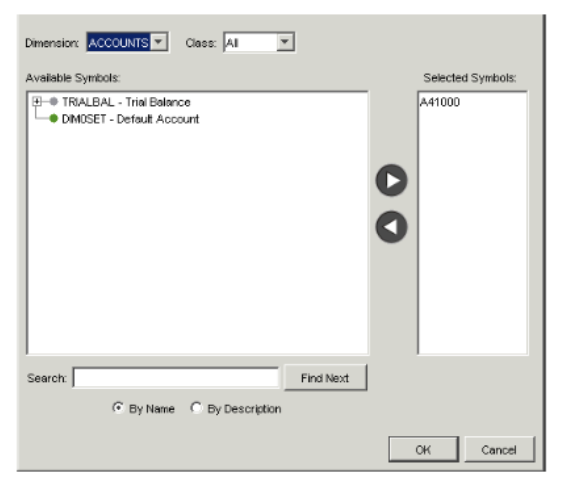The height and width of the screenshot is (488, 564).
Task: Click the right arrow to add symbol
Action: 391,180
